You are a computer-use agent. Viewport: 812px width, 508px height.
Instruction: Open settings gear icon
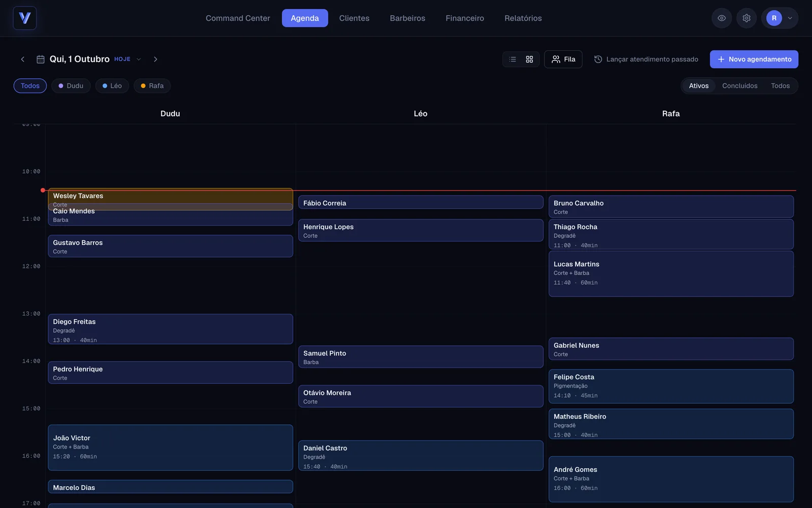pyautogui.click(x=747, y=18)
